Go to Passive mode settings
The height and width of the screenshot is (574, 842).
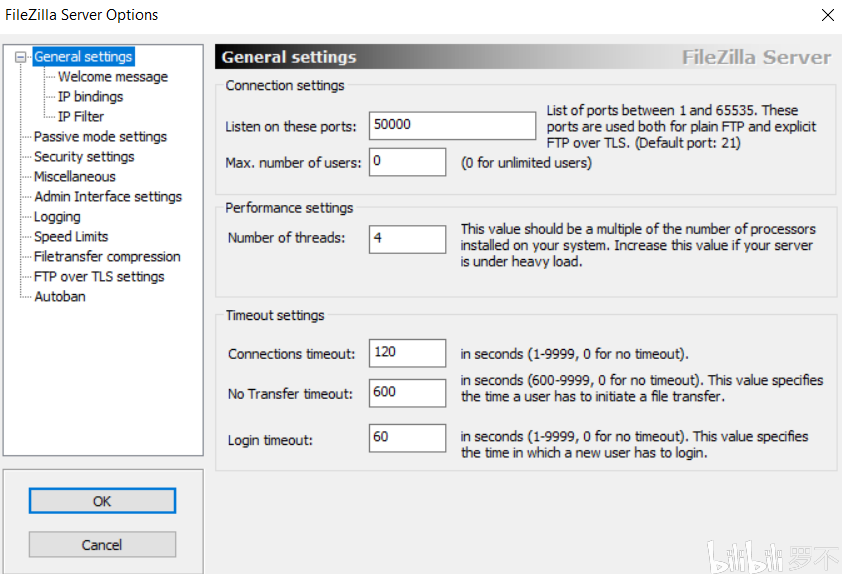point(100,136)
